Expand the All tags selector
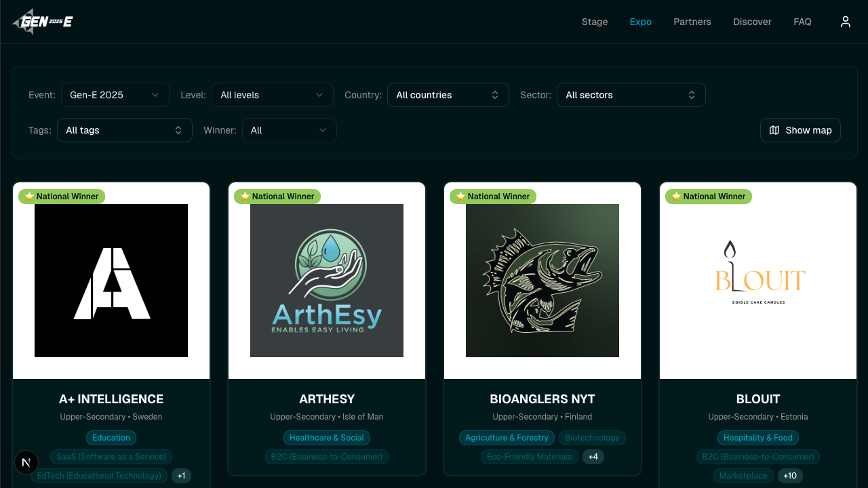Image resolution: width=868 pixels, height=488 pixels. click(124, 130)
